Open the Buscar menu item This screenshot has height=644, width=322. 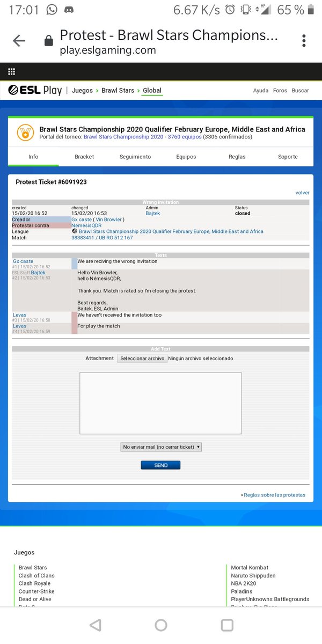coord(301,91)
